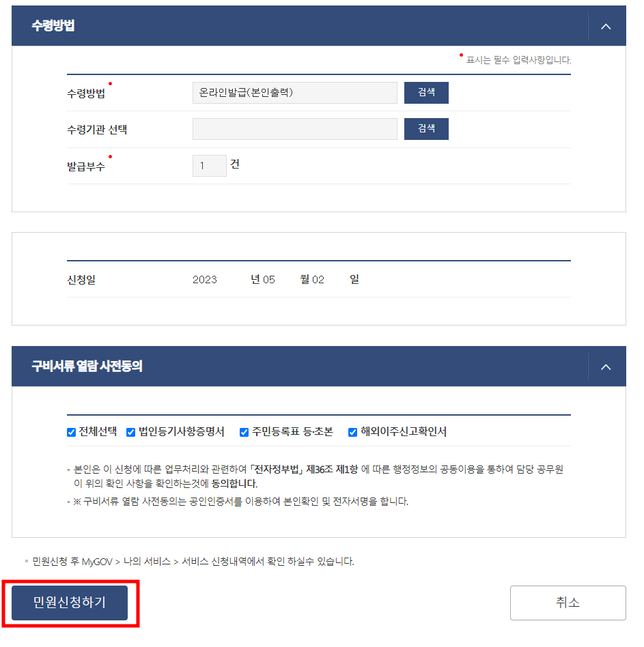This screenshot has height=647, width=644.
Task: Click the 전체선택 label text
Action: (98, 431)
